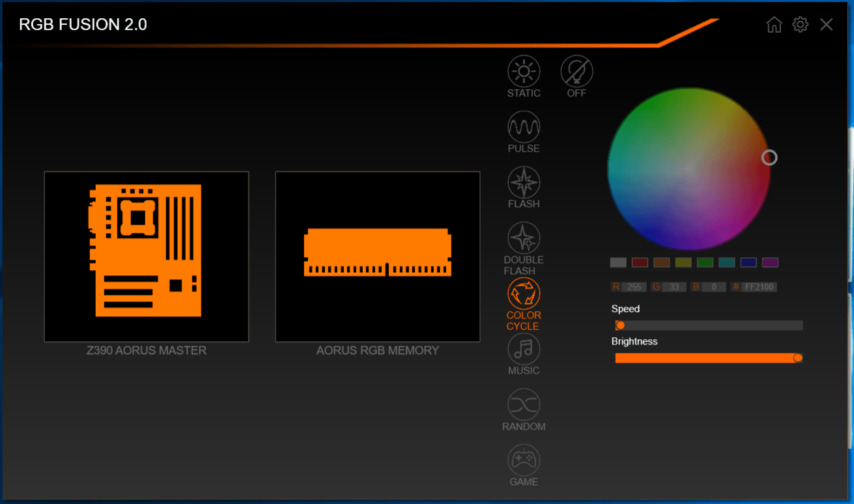Click the Speed label text
The width and height of the screenshot is (854, 504).
pos(625,309)
